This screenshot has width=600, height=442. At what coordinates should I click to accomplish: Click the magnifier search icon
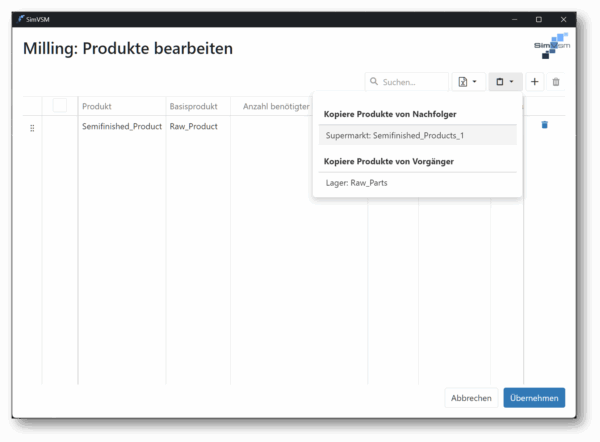tap(374, 82)
